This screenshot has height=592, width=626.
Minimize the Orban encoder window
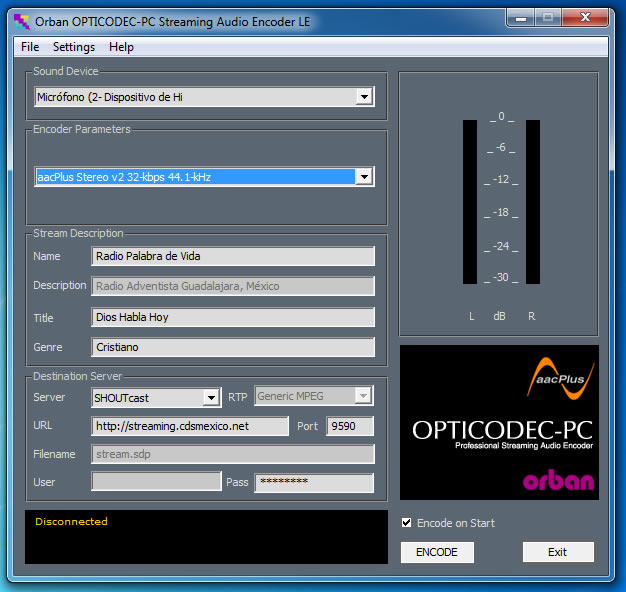coord(521,18)
